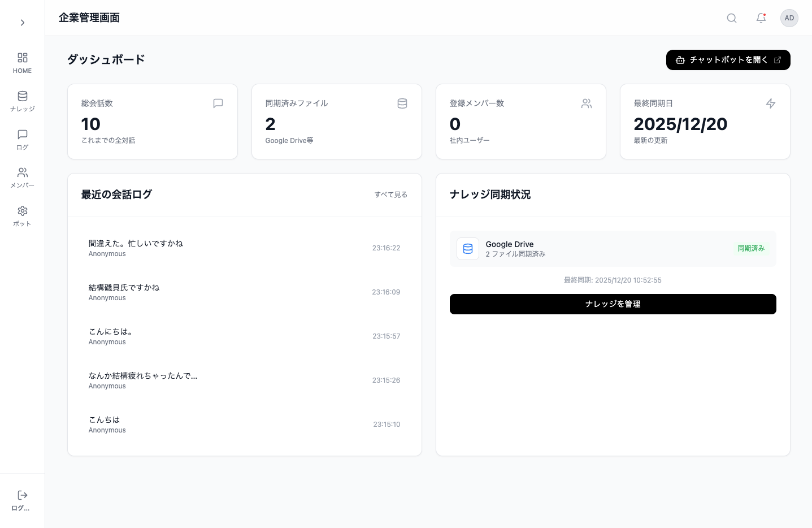This screenshot has height=528, width=812.
Task: Open the メンバー users icon in sidebar
Action: pos(23,172)
